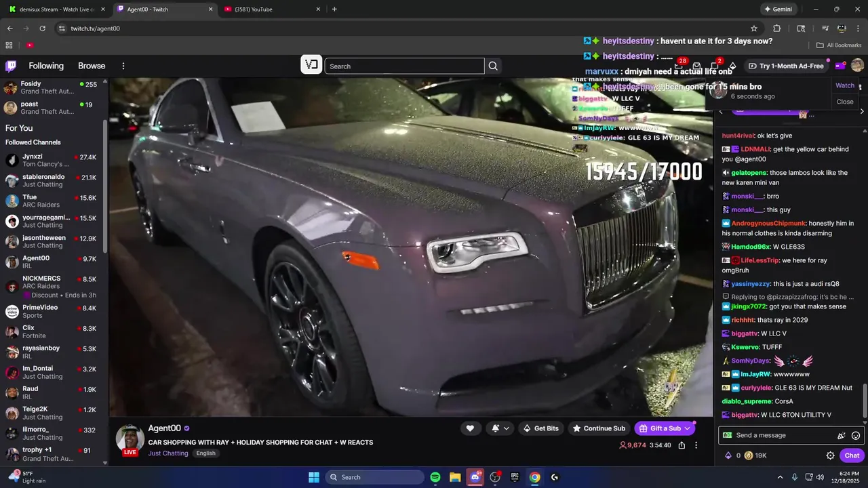Select Teige2K channel in sidebar
The width and height of the screenshot is (868, 488).
52,413
